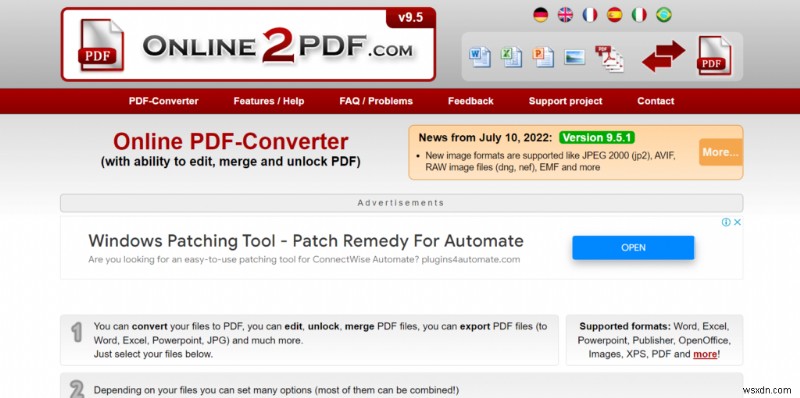The width and height of the screenshot is (800, 398).
Task: Open the Features / Help menu item
Action: [x=269, y=101]
